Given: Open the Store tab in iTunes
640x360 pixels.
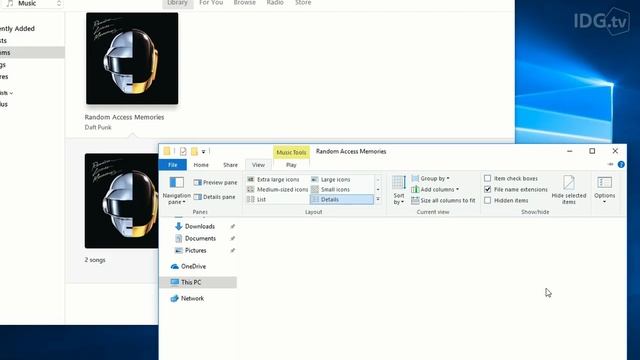Looking at the screenshot, I should coord(303,3).
